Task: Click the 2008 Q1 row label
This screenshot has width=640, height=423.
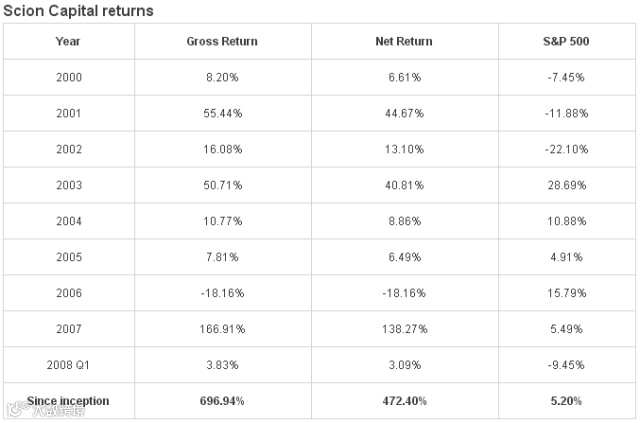Action: point(69,365)
